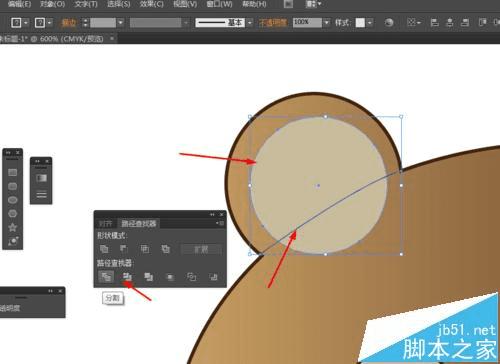Click the opacity 100% input field

coord(307,23)
